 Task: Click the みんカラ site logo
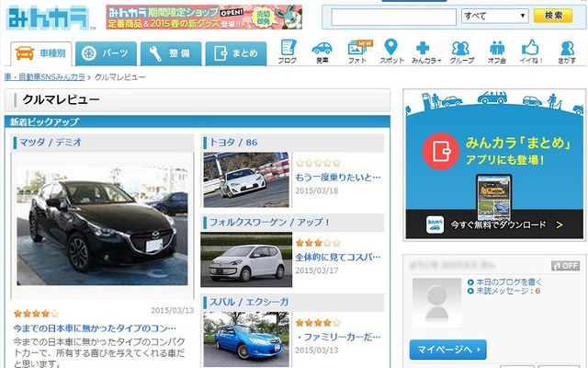[x=48, y=17]
